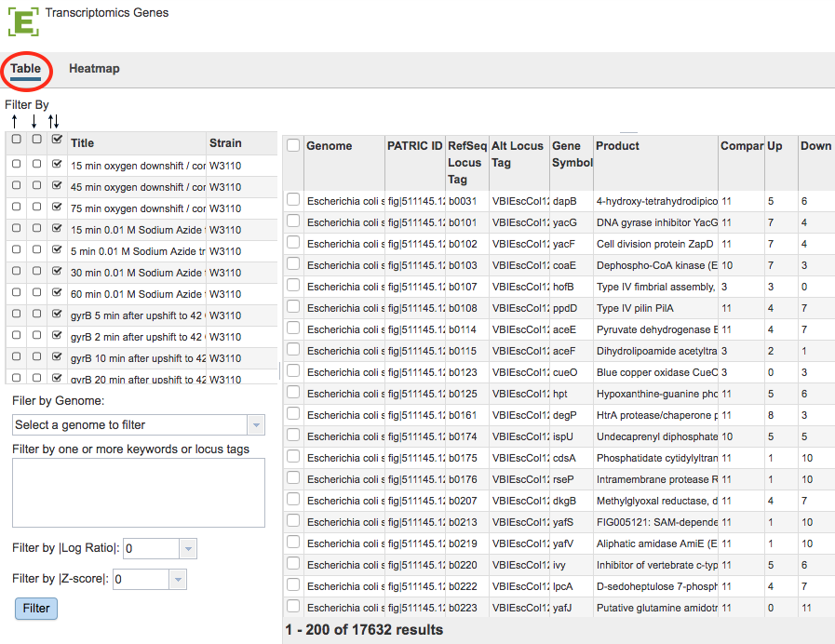
Task: Click the '60 min 0.01 M Sodium Azide' title
Action: (138, 294)
